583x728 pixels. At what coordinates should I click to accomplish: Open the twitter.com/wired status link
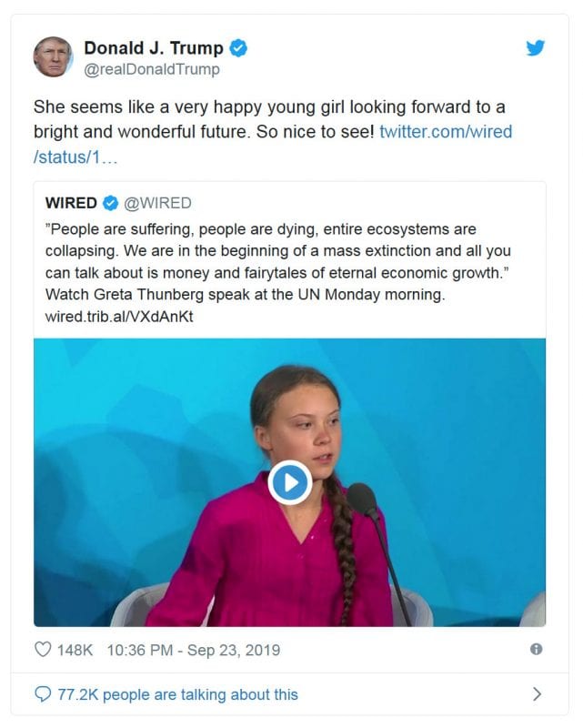coord(445,132)
